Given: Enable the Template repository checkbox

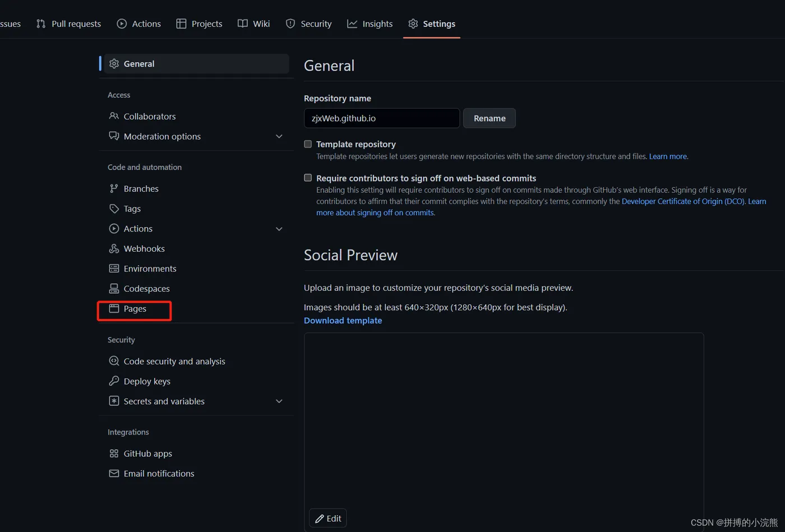Looking at the screenshot, I should pos(308,144).
